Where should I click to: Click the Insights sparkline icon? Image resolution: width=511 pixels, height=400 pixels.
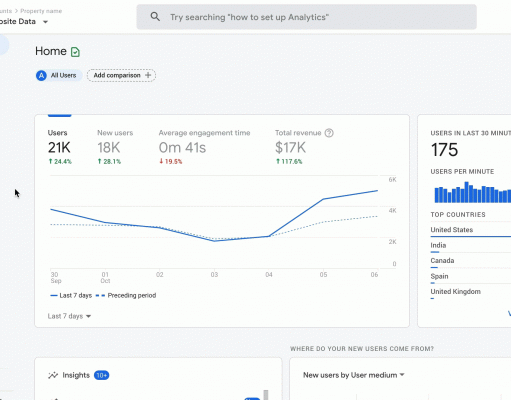[x=53, y=375]
